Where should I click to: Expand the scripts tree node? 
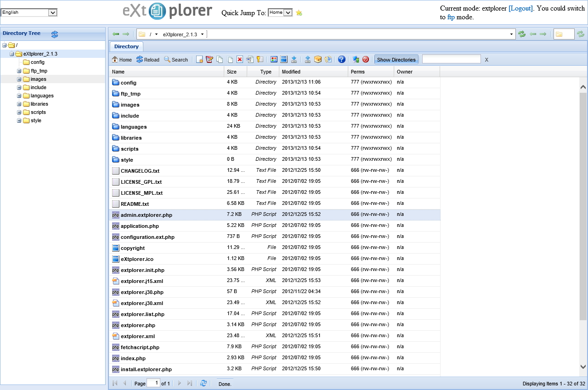(x=19, y=113)
